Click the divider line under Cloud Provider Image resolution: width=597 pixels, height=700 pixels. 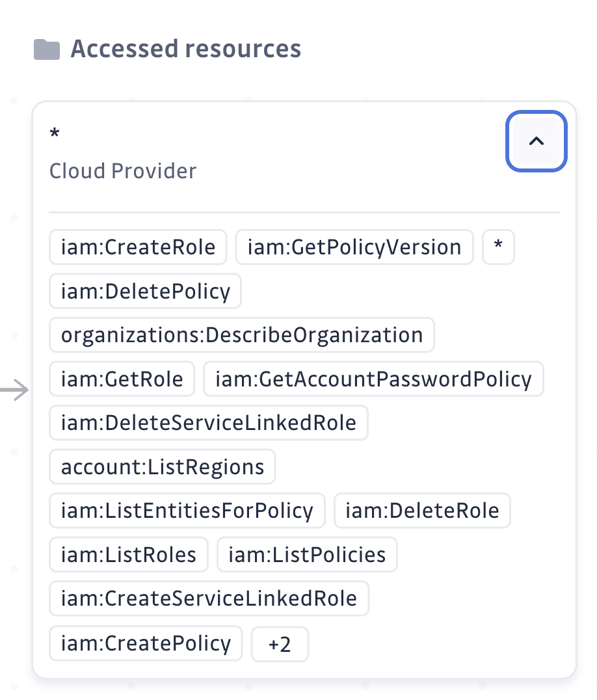(304, 211)
